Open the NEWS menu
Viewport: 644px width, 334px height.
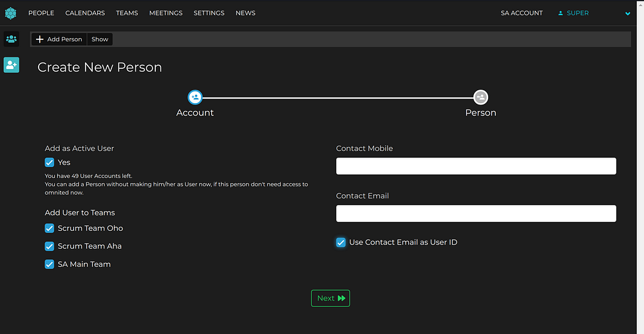point(245,13)
